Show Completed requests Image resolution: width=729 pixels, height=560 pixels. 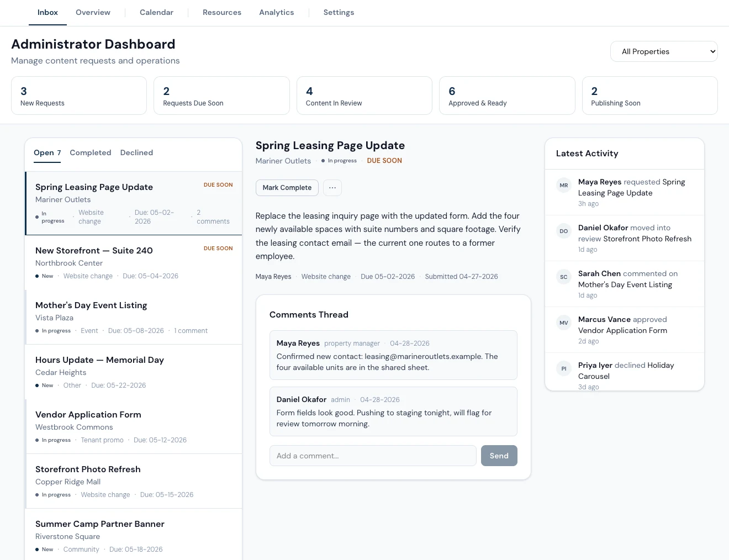coord(91,153)
